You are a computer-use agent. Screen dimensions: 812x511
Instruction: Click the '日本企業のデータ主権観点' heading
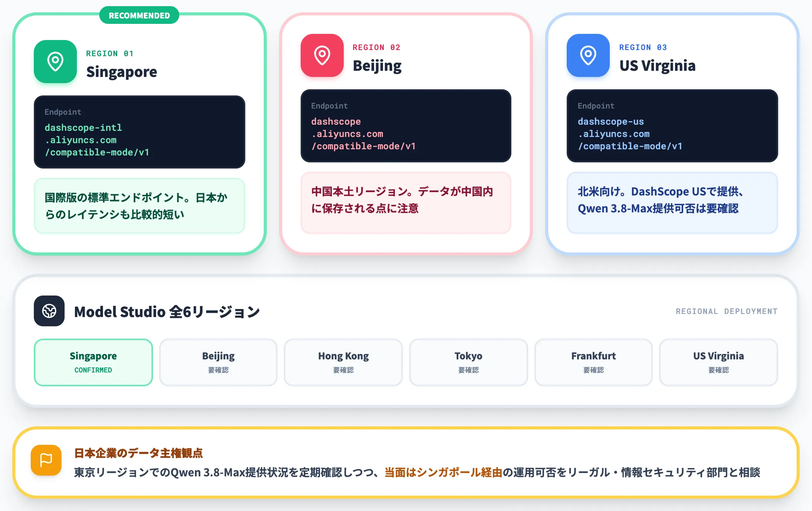pyautogui.click(x=138, y=453)
